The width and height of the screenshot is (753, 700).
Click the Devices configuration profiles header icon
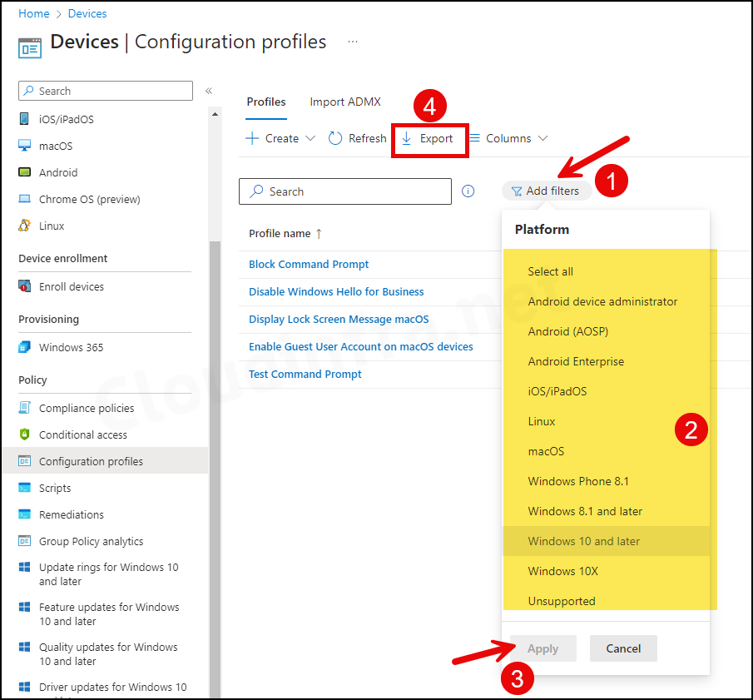(30, 48)
